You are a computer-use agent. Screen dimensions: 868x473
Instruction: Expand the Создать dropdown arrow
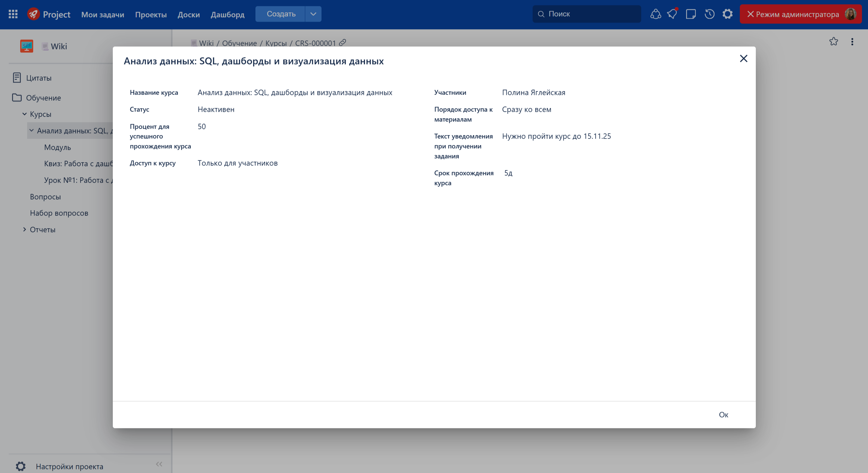313,14
